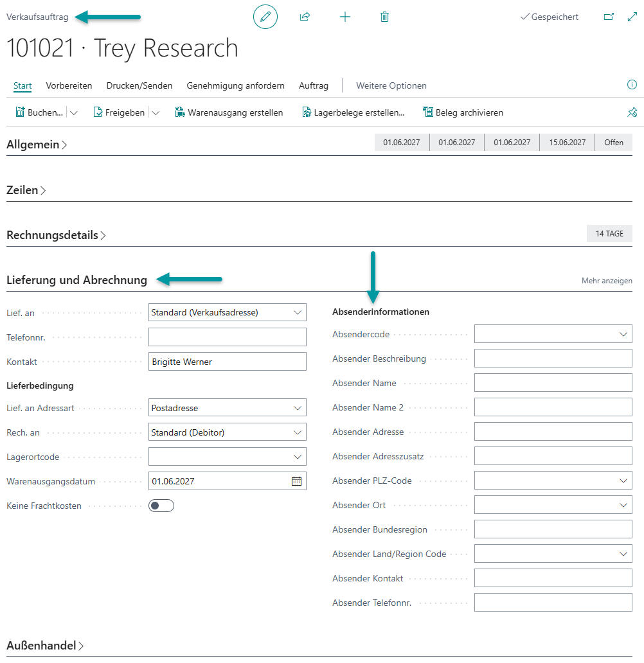The width and height of the screenshot is (644, 663).
Task: Click the Offen status in Allgemein
Action: tap(614, 143)
